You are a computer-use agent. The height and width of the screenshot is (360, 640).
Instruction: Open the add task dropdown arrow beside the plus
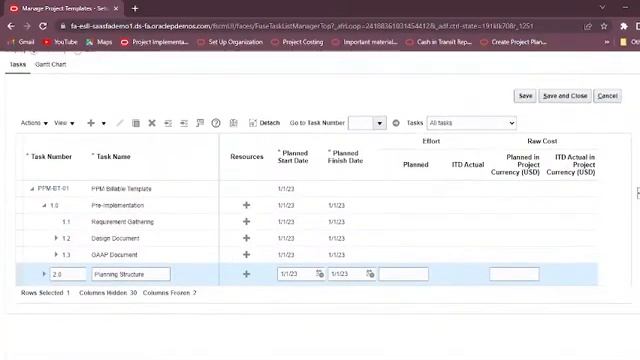coord(104,123)
